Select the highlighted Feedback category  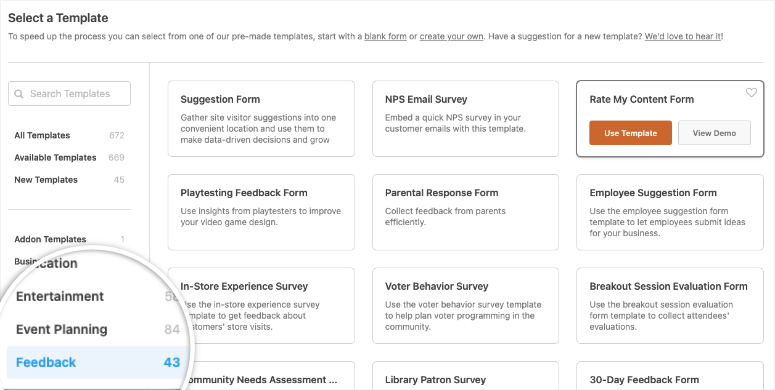coord(98,362)
